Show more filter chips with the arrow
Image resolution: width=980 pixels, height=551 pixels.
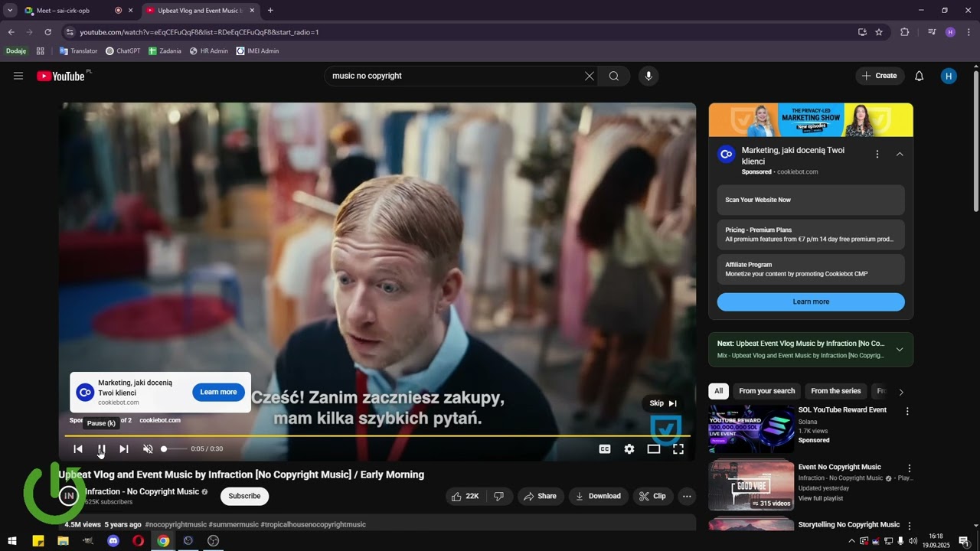tap(901, 392)
